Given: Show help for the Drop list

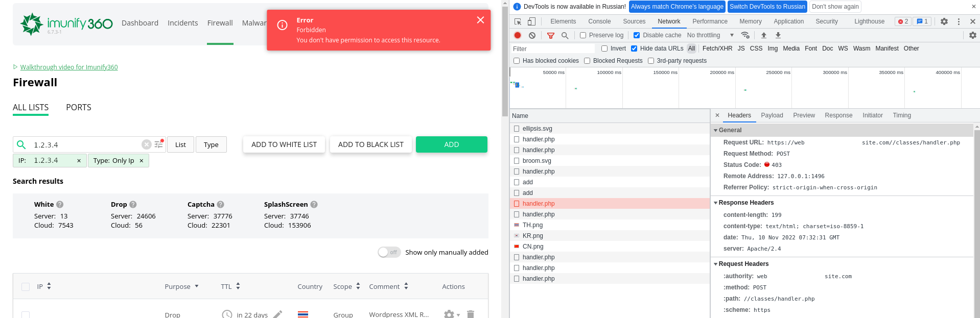Looking at the screenshot, I should click(x=133, y=204).
